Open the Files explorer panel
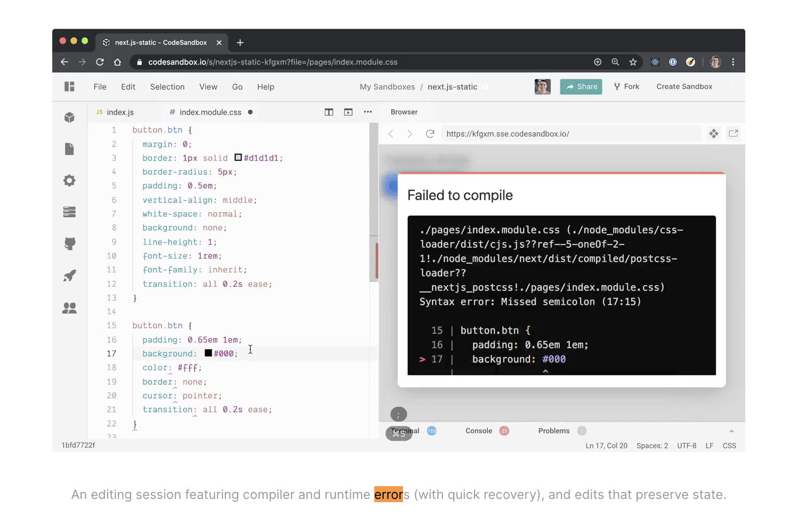The height and width of the screenshot is (532, 805). [69, 149]
